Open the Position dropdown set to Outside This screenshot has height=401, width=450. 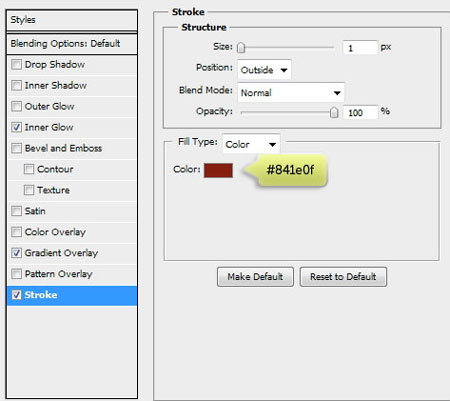(x=264, y=70)
